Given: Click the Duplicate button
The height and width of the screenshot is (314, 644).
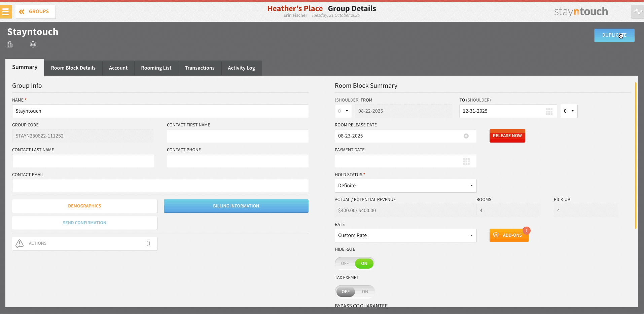Looking at the screenshot, I should click(x=614, y=35).
